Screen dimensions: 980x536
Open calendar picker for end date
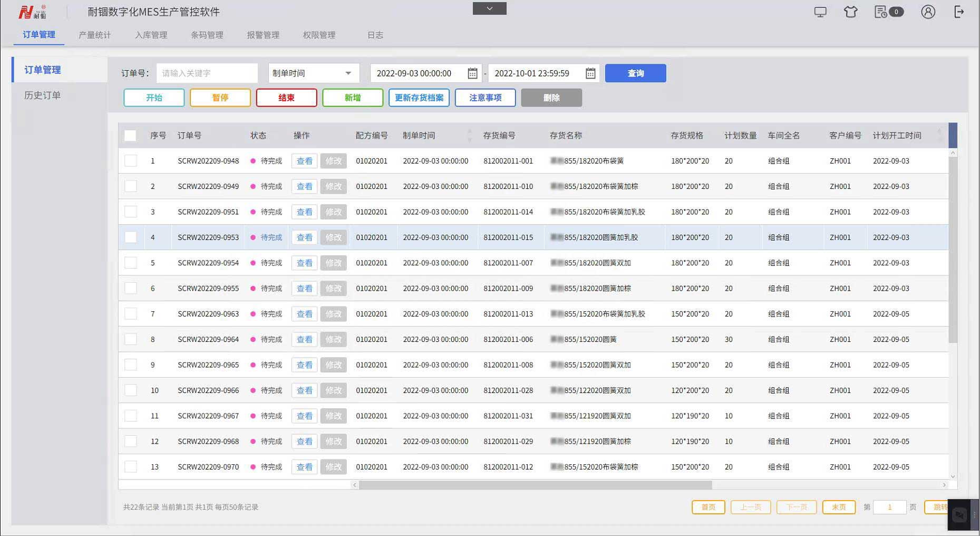(590, 73)
